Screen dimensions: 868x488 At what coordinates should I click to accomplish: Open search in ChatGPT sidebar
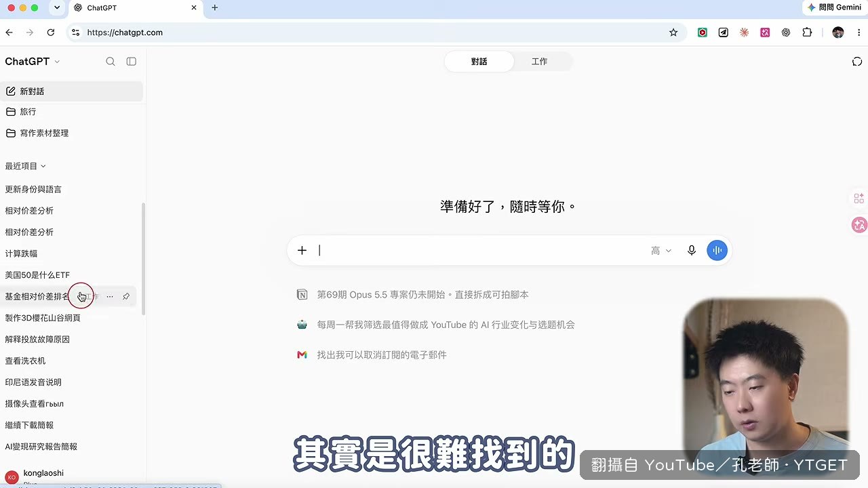point(111,62)
